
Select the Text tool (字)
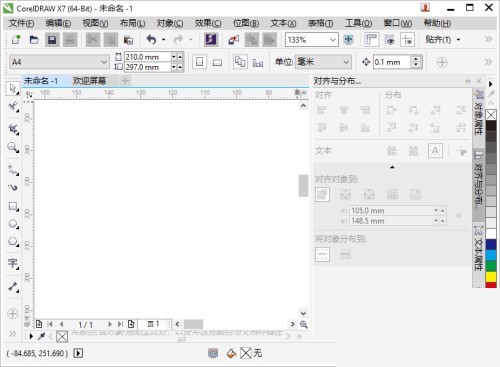(13, 264)
